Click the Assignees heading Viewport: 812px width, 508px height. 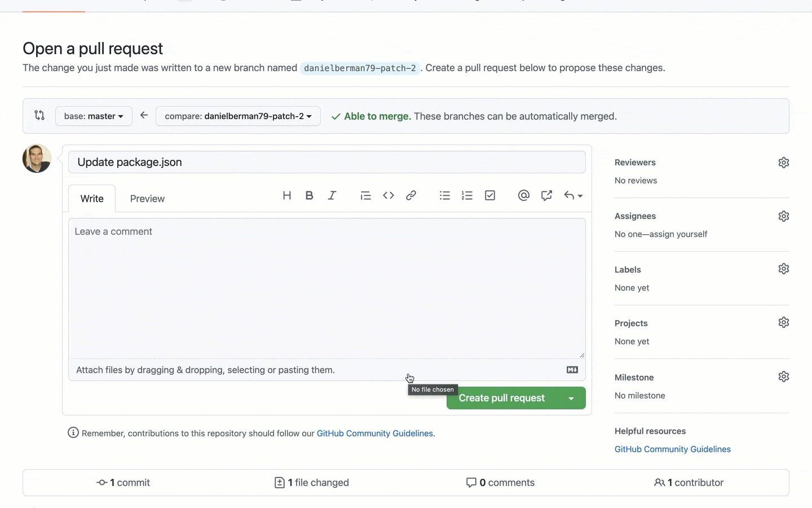(635, 216)
